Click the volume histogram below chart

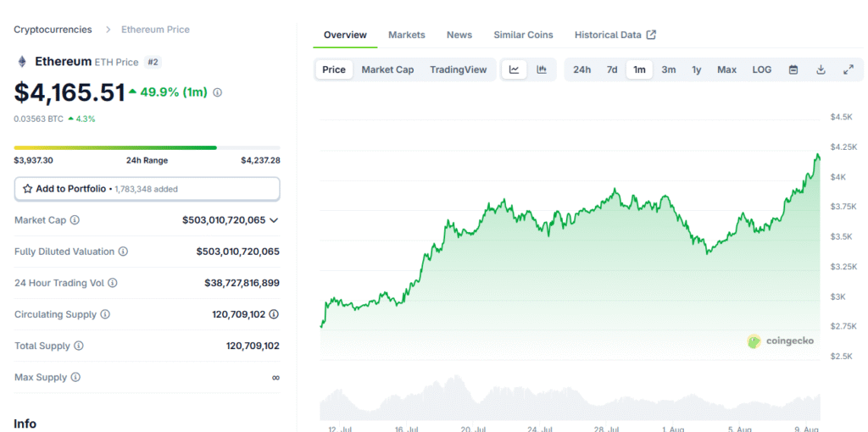[x=570, y=398]
